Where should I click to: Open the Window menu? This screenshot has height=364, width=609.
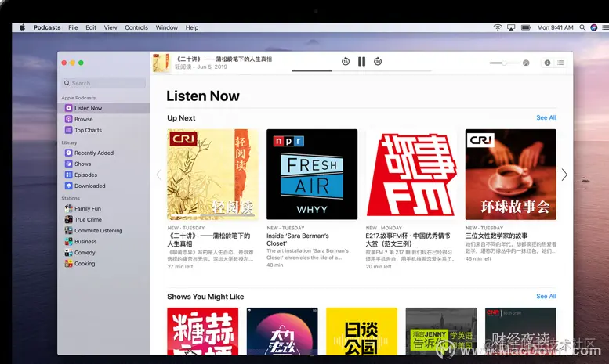(167, 27)
